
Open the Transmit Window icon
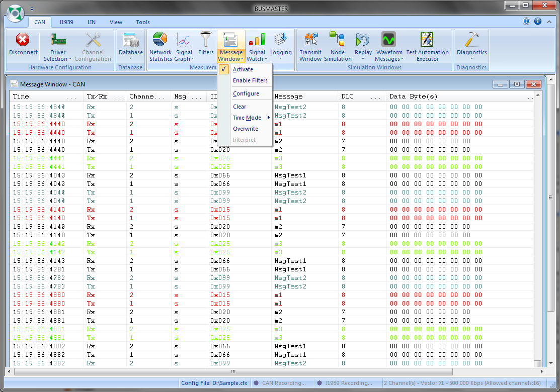click(311, 39)
